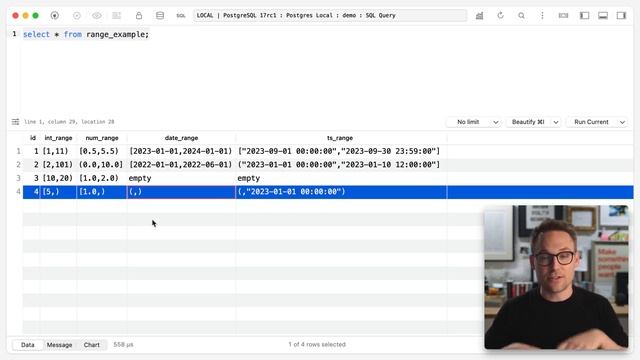Viewport: 640px width, 360px height.
Task: Select the cell [5,) in row 4
Action: point(58,192)
